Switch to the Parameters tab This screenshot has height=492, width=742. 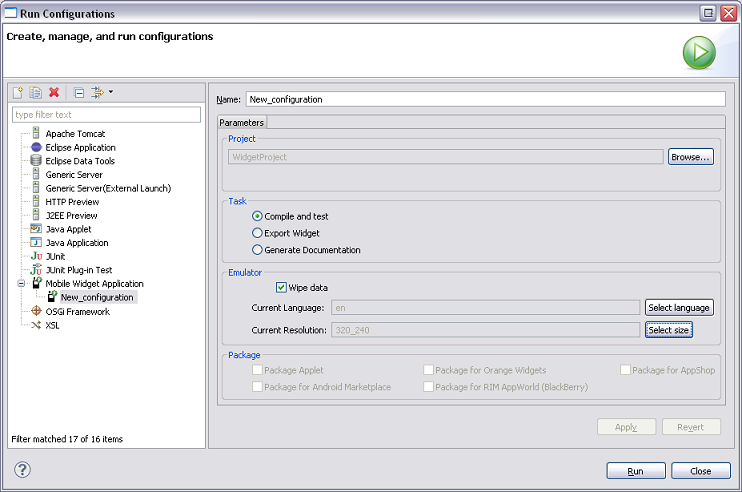241,122
